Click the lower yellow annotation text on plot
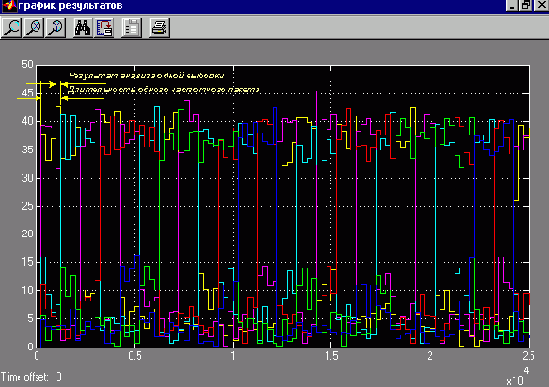Screen dimensions: 549x387 tap(163, 90)
